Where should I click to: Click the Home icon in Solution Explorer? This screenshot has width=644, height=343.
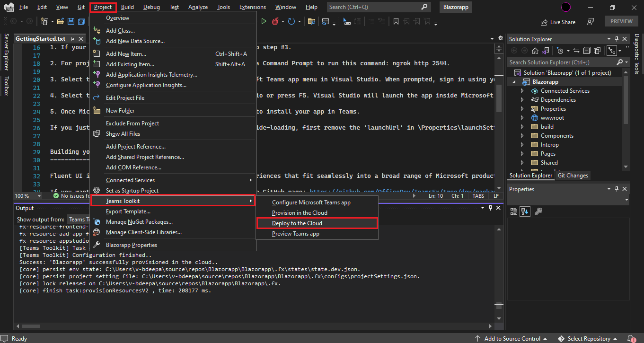(536, 51)
